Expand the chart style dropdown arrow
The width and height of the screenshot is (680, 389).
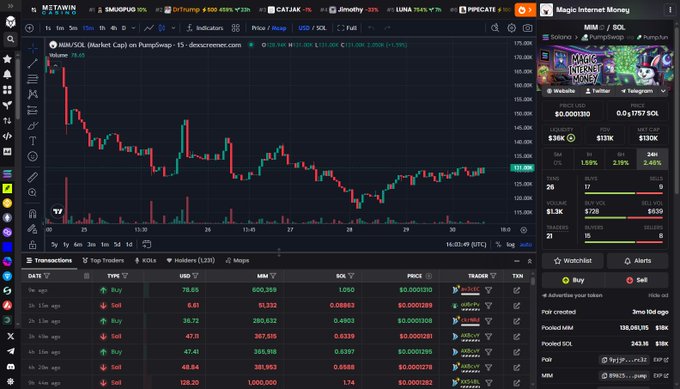(173, 28)
